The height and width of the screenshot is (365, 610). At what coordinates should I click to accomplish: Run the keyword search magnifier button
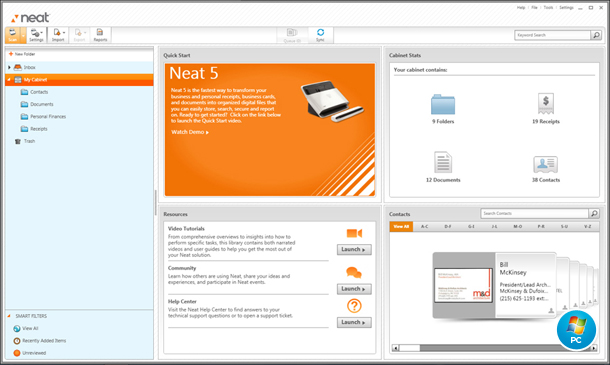[x=596, y=35]
